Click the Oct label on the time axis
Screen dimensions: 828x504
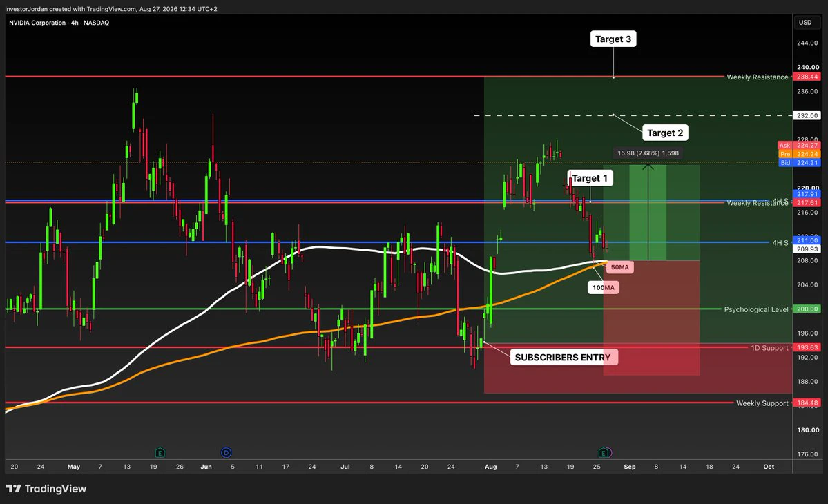pyautogui.click(x=769, y=467)
